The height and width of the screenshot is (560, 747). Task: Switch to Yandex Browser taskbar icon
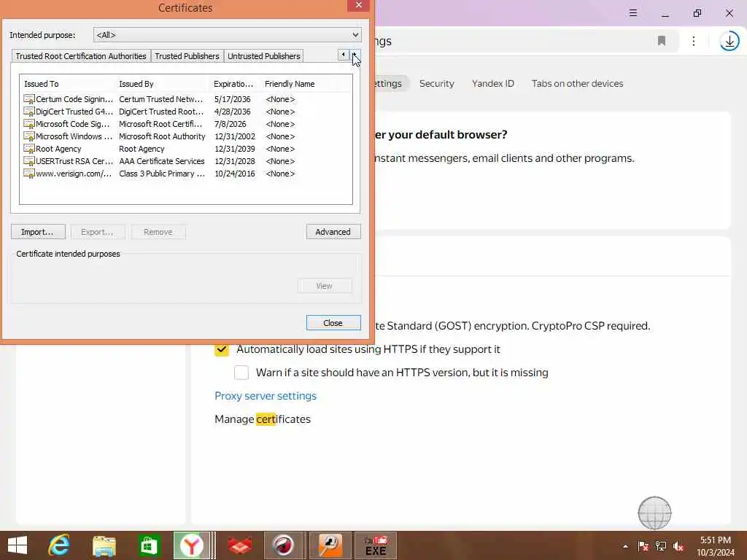click(192, 545)
